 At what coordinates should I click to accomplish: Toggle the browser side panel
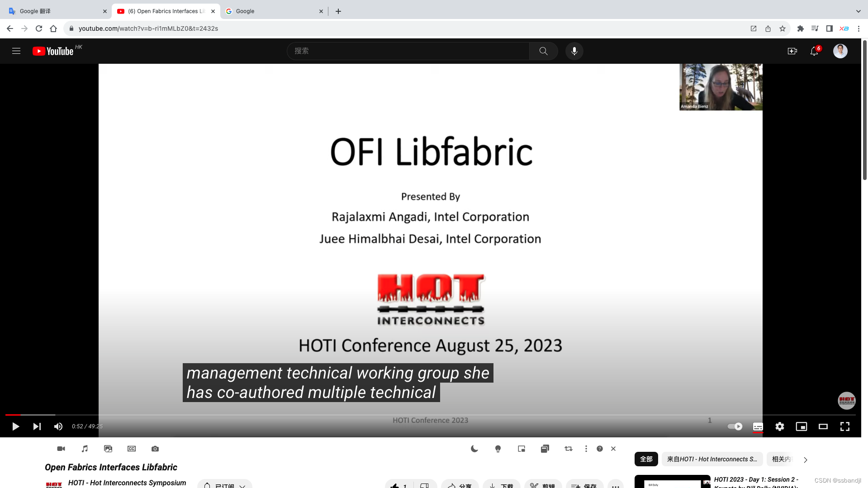coord(830,28)
